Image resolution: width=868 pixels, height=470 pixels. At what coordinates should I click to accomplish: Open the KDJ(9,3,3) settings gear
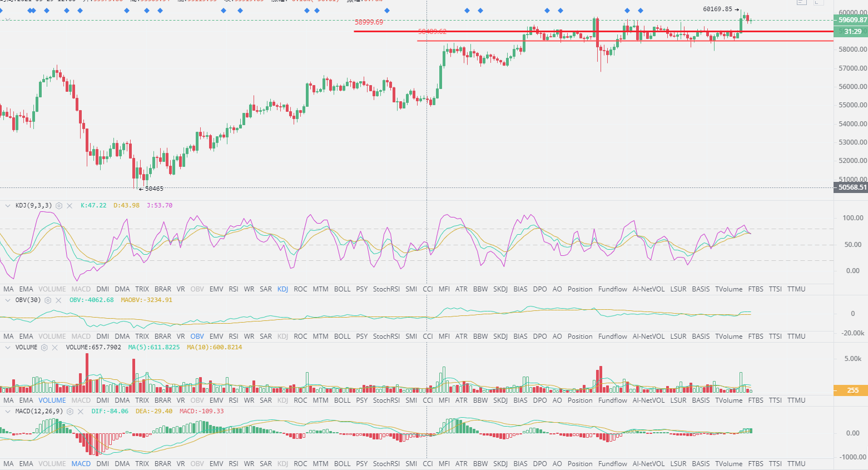point(58,205)
